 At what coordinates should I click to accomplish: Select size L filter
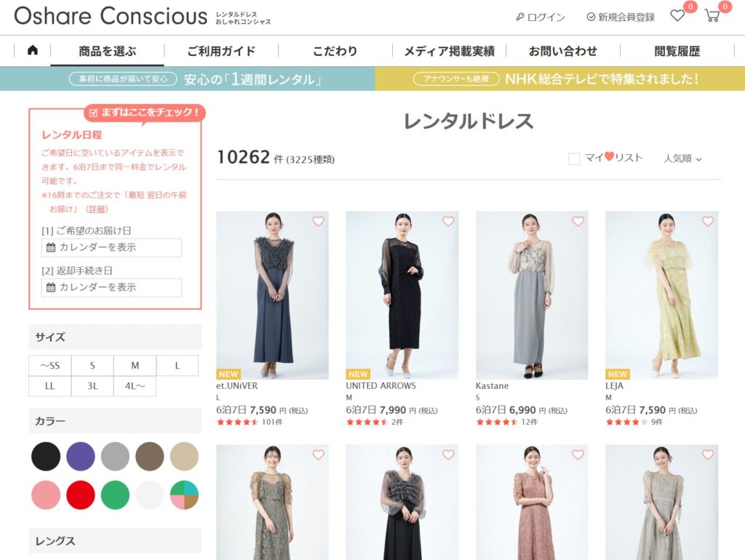click(178, 365)
